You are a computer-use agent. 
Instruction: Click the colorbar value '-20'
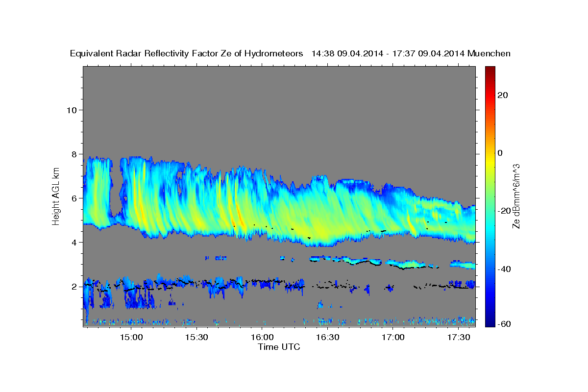(x=504, y=211)
